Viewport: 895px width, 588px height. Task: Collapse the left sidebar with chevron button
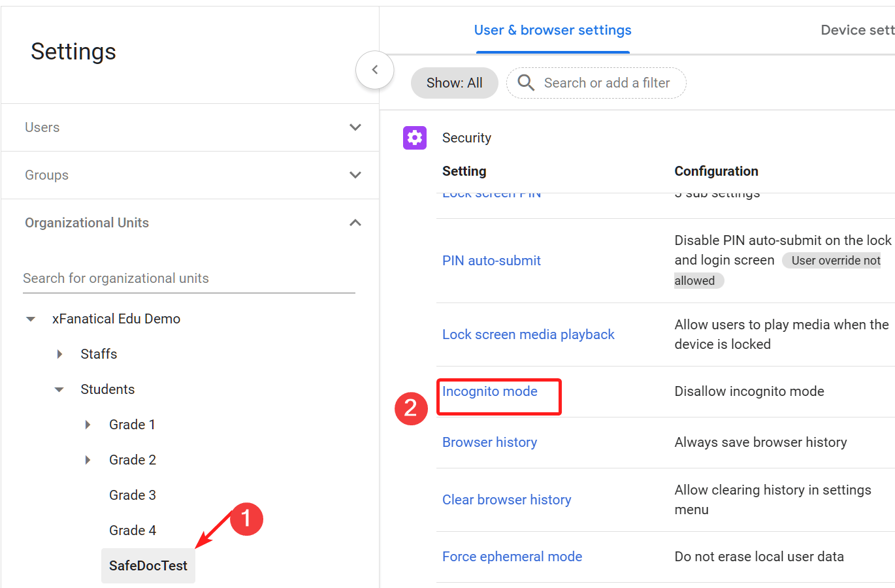click(x=374, y=70)
